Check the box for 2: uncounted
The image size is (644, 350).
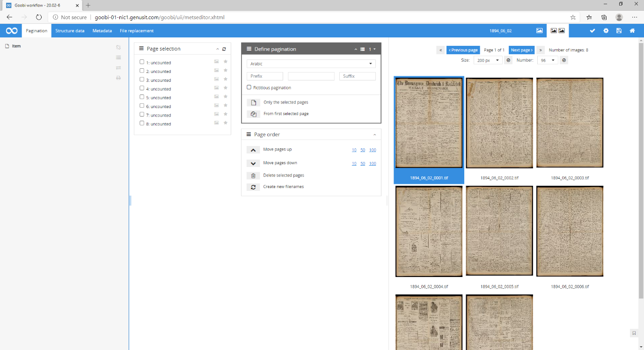[142, 71]
